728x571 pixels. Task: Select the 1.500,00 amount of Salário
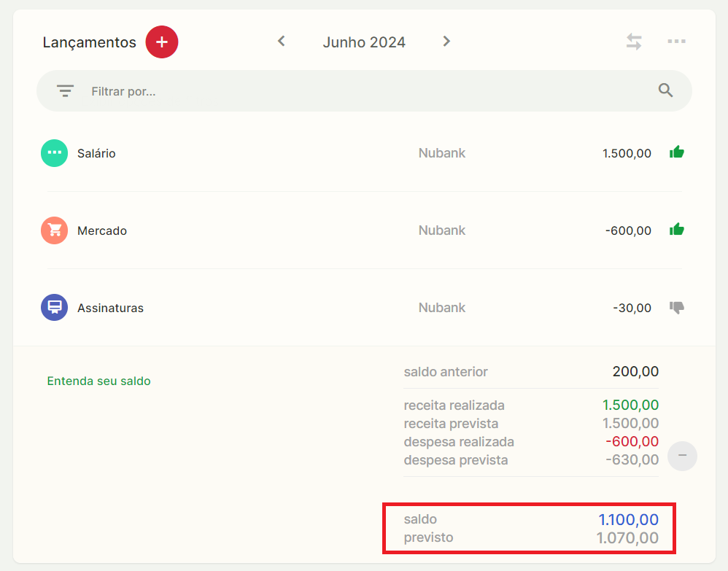click(627, 153)
